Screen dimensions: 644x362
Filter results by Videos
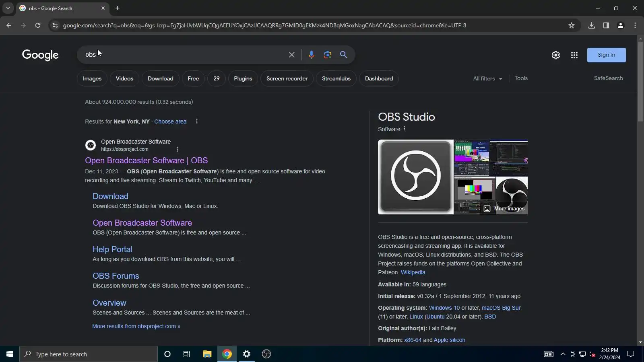click(124, 78)
